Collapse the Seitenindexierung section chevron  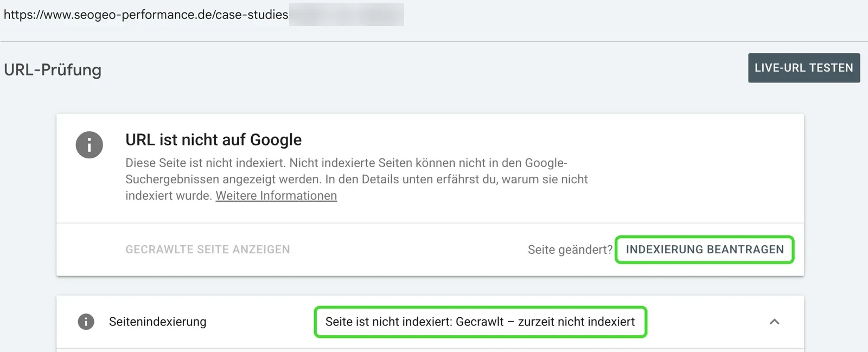[775, 322]
